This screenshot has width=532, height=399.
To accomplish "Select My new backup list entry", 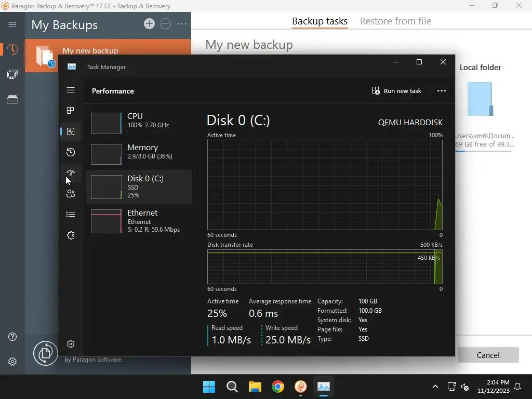I will point(108,55).
